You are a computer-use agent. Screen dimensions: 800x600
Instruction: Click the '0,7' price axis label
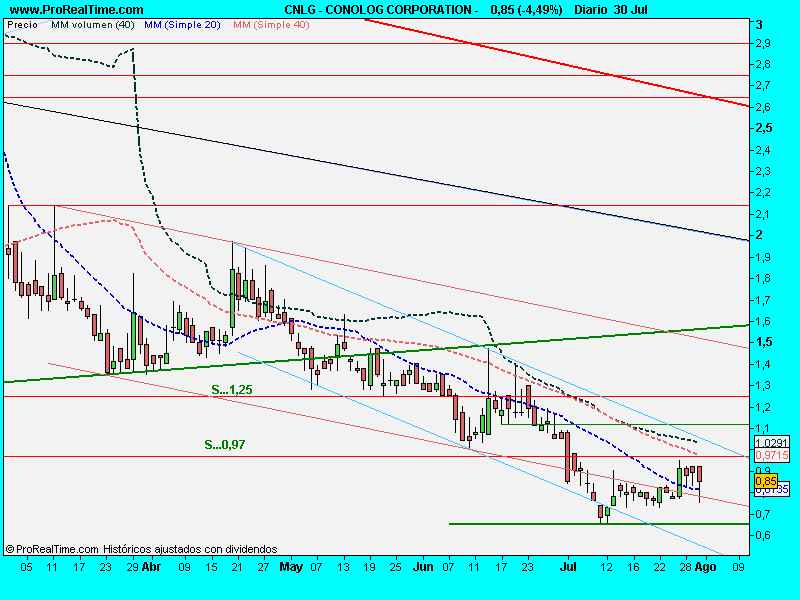coord(763,514)
